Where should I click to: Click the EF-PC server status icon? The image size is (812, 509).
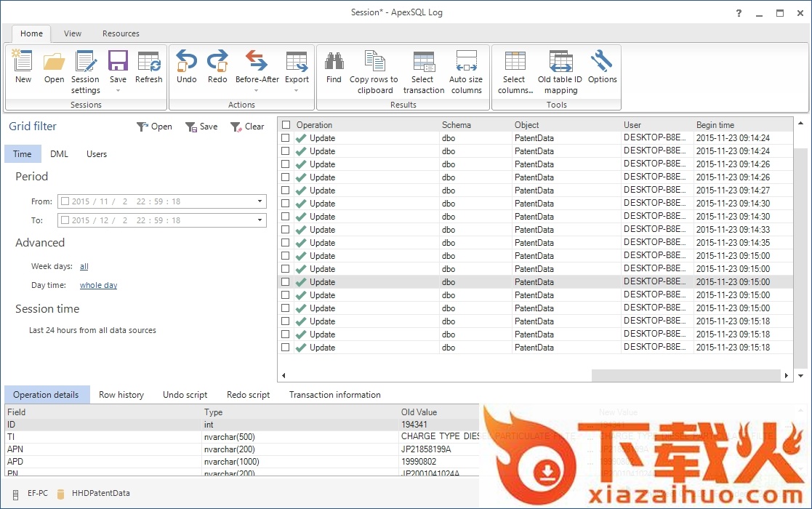pyautogui.click(x=15, y=494)
